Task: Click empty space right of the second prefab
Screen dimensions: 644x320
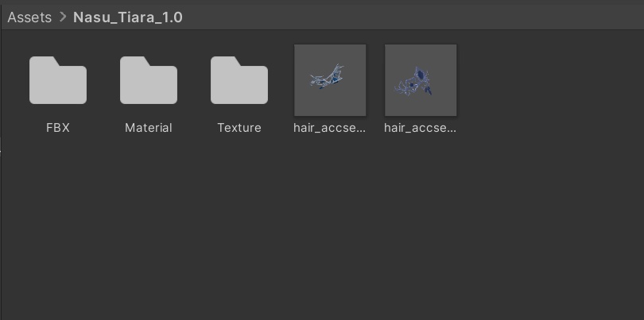Action: click(549, 87)
